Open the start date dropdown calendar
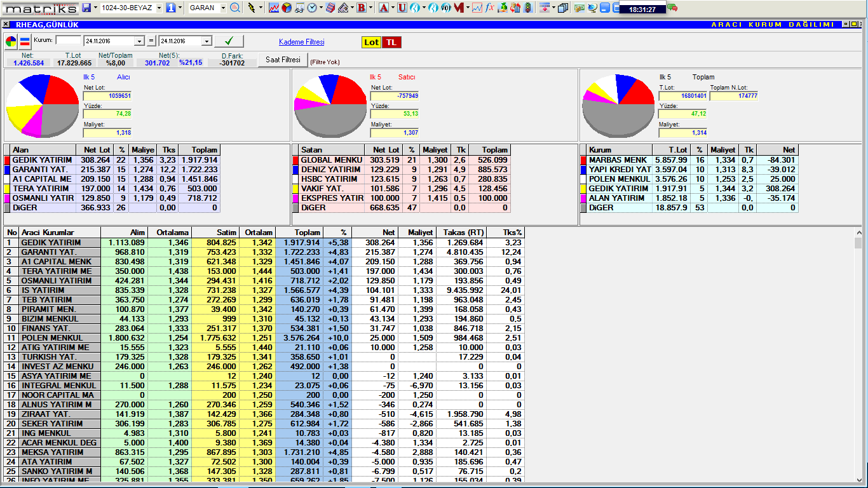This screenshot has width=868, height=488. (x=140, y=41)
